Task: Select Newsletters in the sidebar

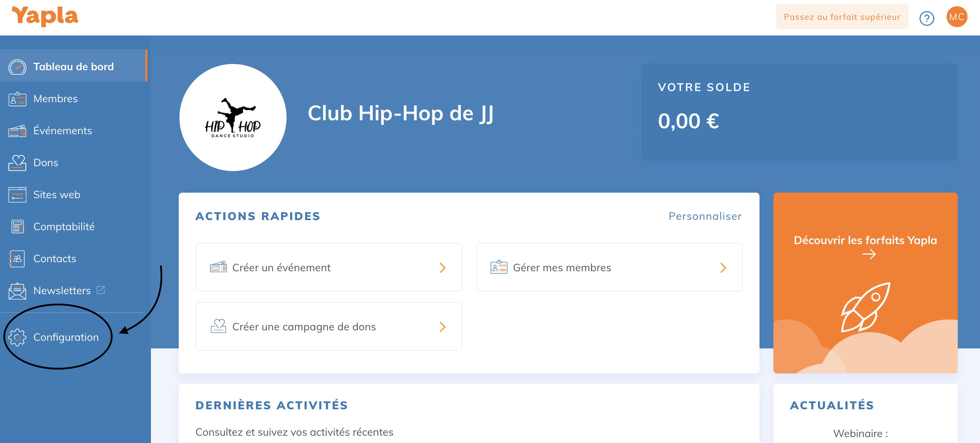Action: 62,290
